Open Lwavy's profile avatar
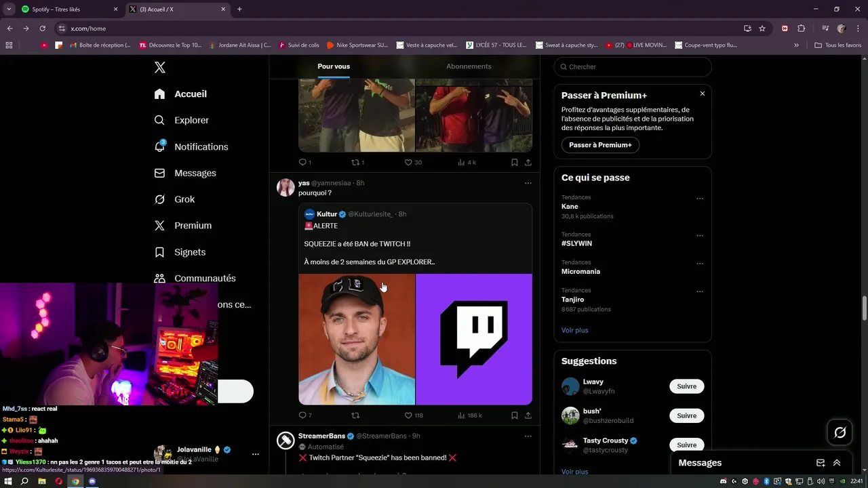Image resolution: width=868 pixels, height=488 pixels. point(570,386)
